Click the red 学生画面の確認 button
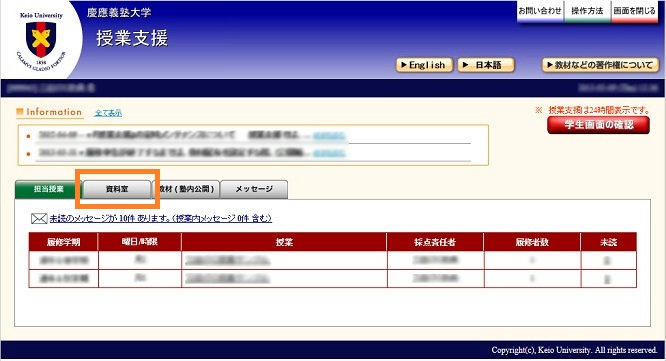 point(598,125)
